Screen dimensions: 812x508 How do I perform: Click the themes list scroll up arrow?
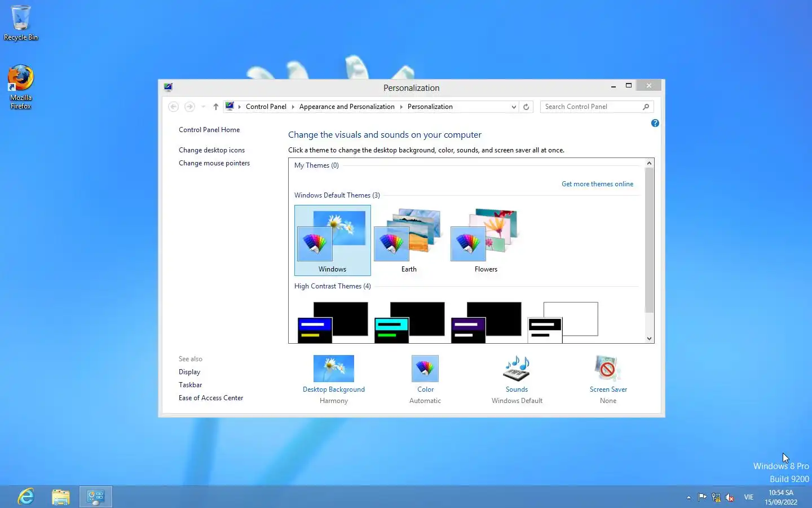[649, 163]
